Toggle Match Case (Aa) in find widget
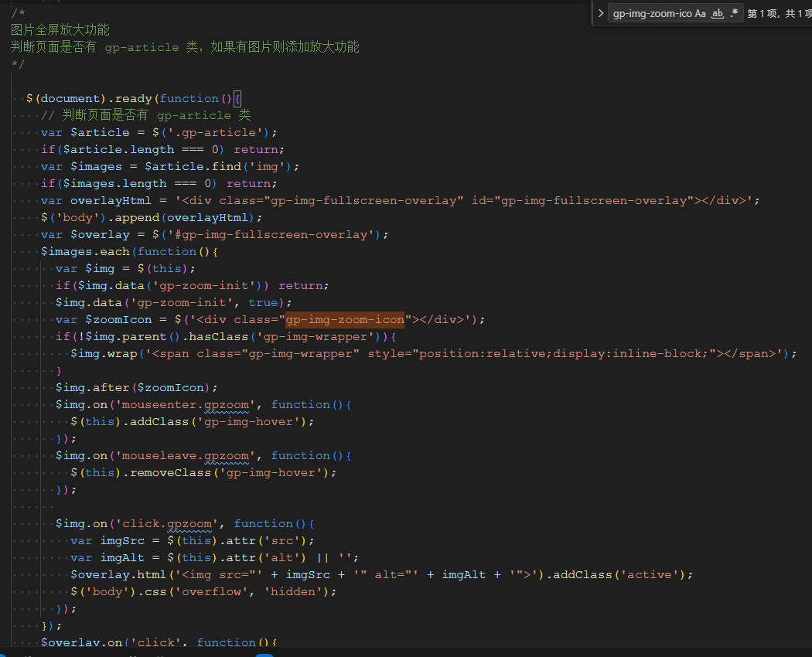Viewport: 812px width, 657px height. (700, 13)
